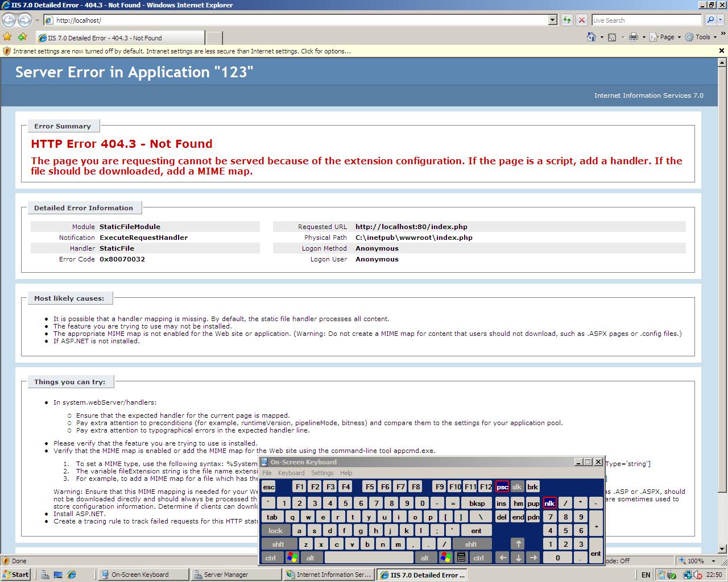Image resolution: width=728 pixels, height=582 pixels.
Task: Click the tab key on On-Screen Keyboard
Action: tap(272, 517)
